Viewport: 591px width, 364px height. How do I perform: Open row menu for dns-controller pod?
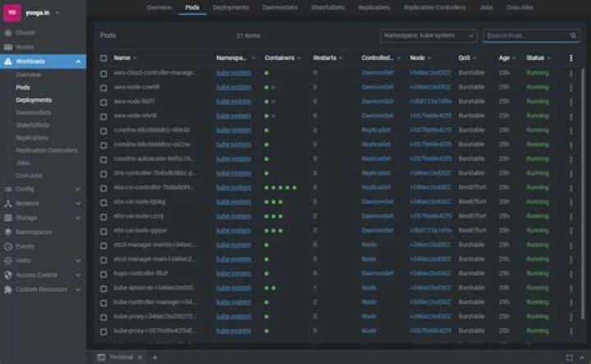point(571,173)
